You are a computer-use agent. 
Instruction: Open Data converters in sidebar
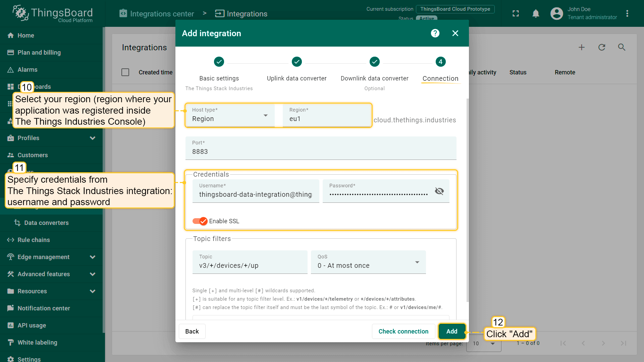46,223
